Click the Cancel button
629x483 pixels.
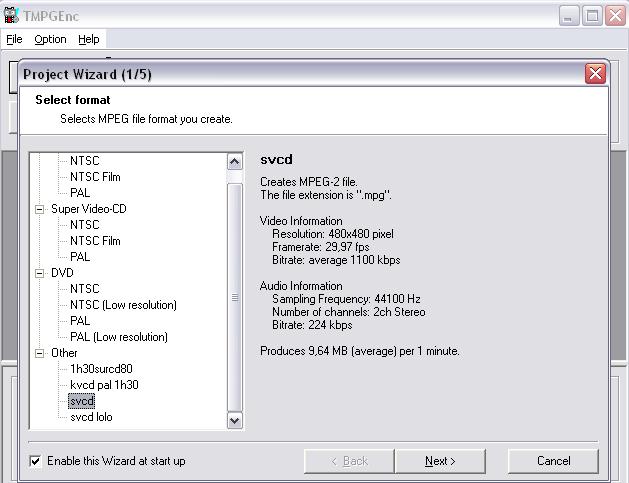pyautogui.click(x=553, y=461)
